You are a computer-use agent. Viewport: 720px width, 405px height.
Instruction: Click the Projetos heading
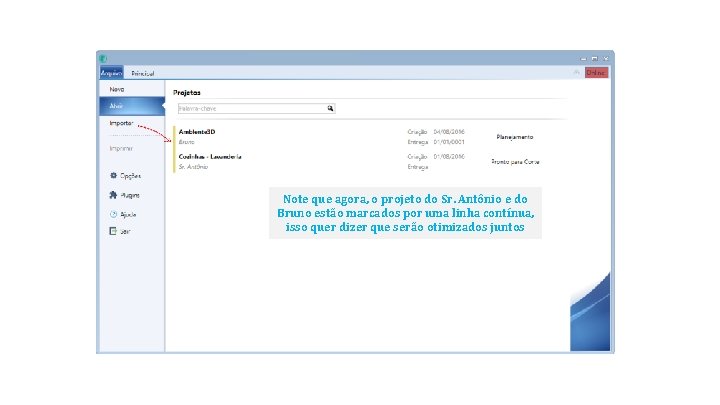(187, 92)
